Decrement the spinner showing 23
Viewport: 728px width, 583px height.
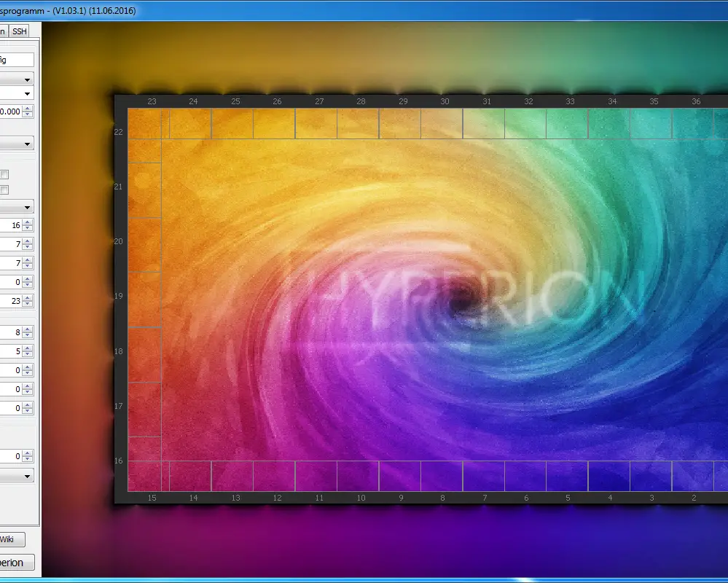(x=28, y=304)
